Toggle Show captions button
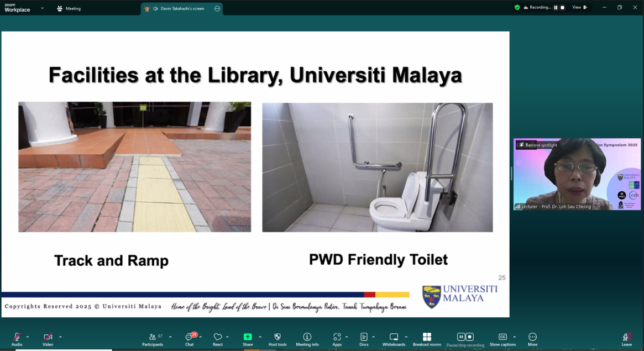644x351 pixels. [502, 337]
